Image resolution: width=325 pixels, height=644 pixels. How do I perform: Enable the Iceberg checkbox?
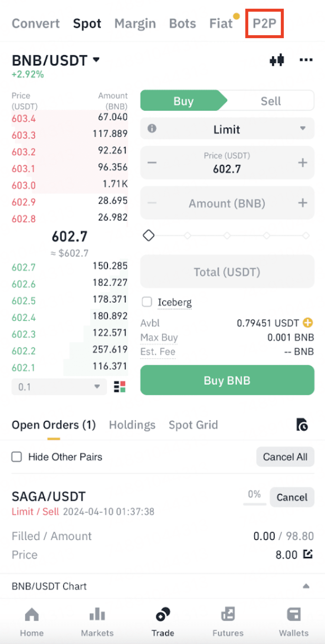click(x=147, y=302)
